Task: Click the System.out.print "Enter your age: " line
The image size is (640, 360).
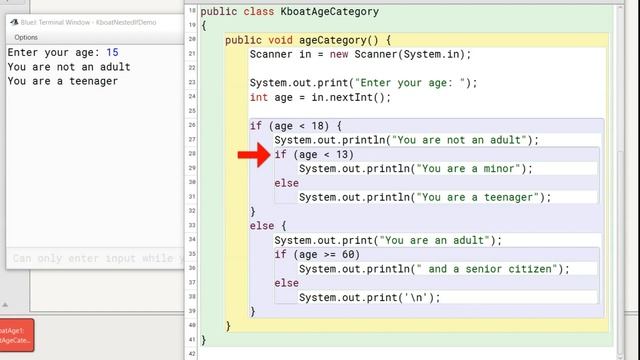Action: pyautogui.click(x=363, y=83)
